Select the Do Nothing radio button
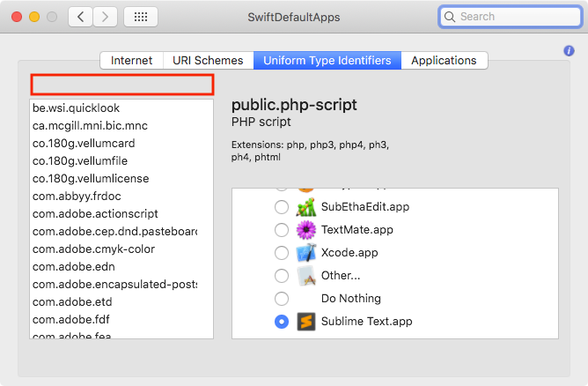588x386 pixels. (282, 299)
